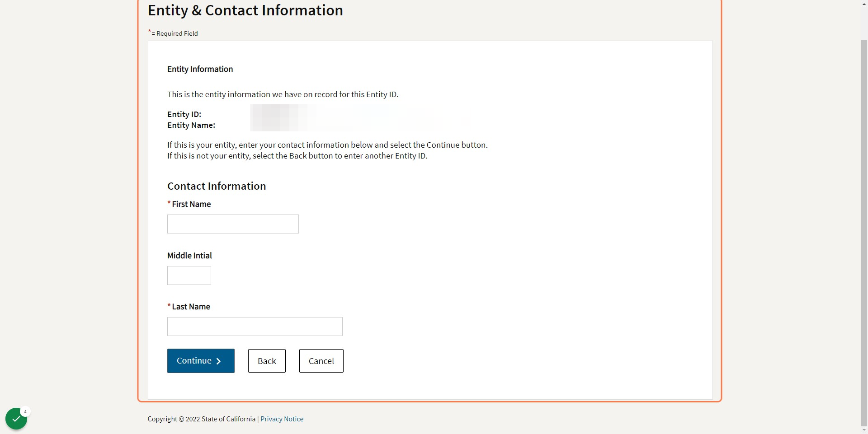Open the Privacy Notice link
Image resolution: width=868 pixels, height=434 pixels.
(282, 419)
